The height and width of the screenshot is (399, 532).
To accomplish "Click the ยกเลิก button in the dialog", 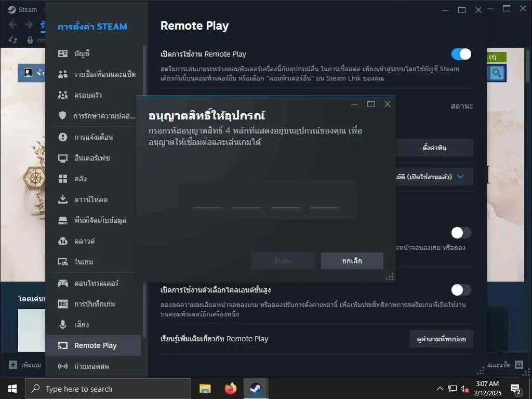I will 352,261.
